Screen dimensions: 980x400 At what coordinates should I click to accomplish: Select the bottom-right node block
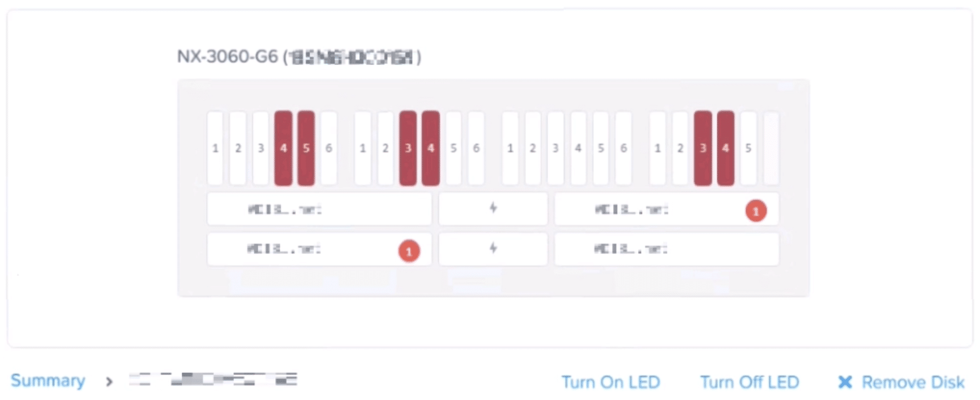(666, 249)
